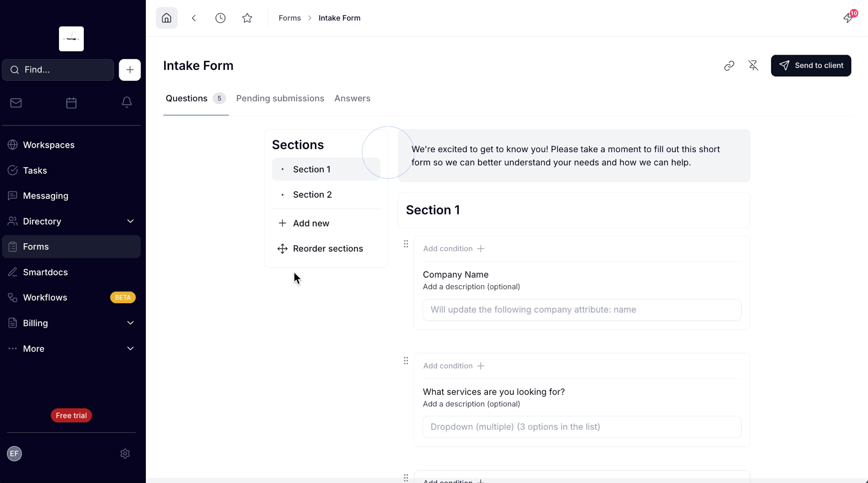This screenshot has width=868, height=483.
Task: Expand the Billing menu chevron
Action: pos(130,323)
